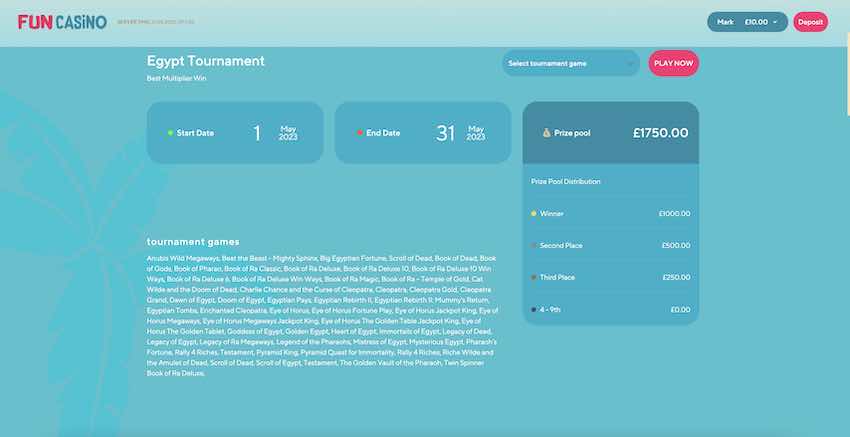Click the Fun Casino logo

(x=62, y=22)
